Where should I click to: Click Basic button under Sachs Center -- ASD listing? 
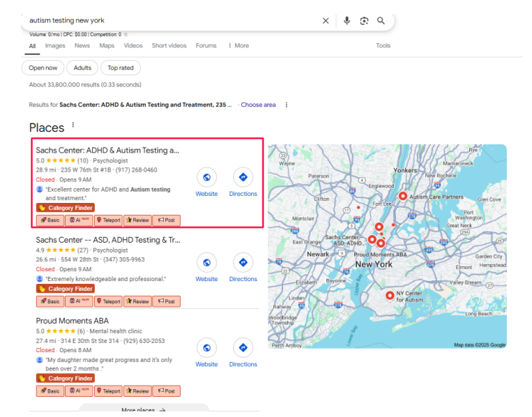point(50,301)
